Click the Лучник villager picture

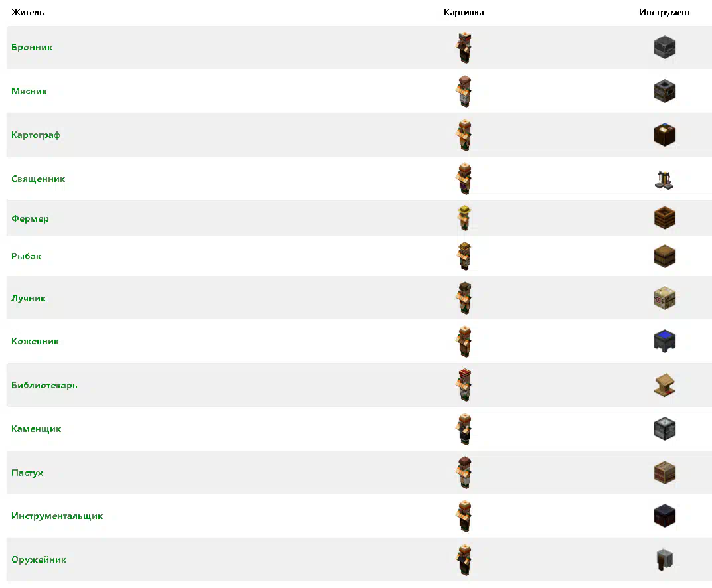pyautogui.click(x=464, y=299)
